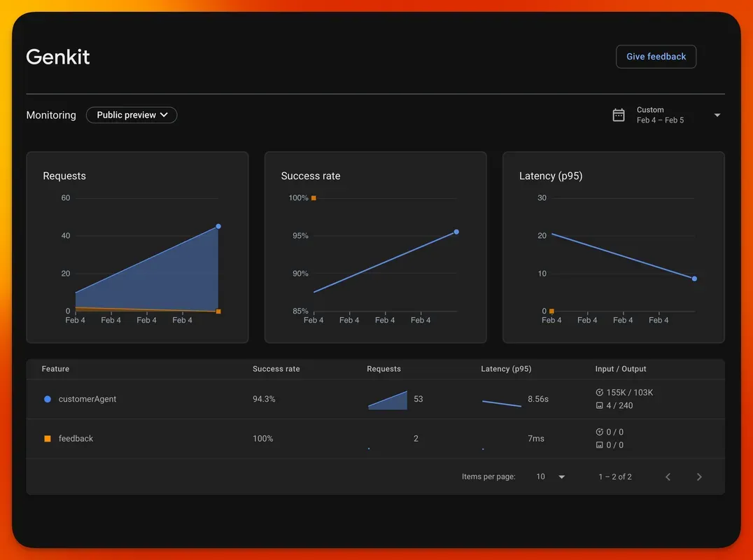The width and height of the screenshot is (753, 560).
Task: Click the 4 / 240 image value
Action: coord(619,405)
